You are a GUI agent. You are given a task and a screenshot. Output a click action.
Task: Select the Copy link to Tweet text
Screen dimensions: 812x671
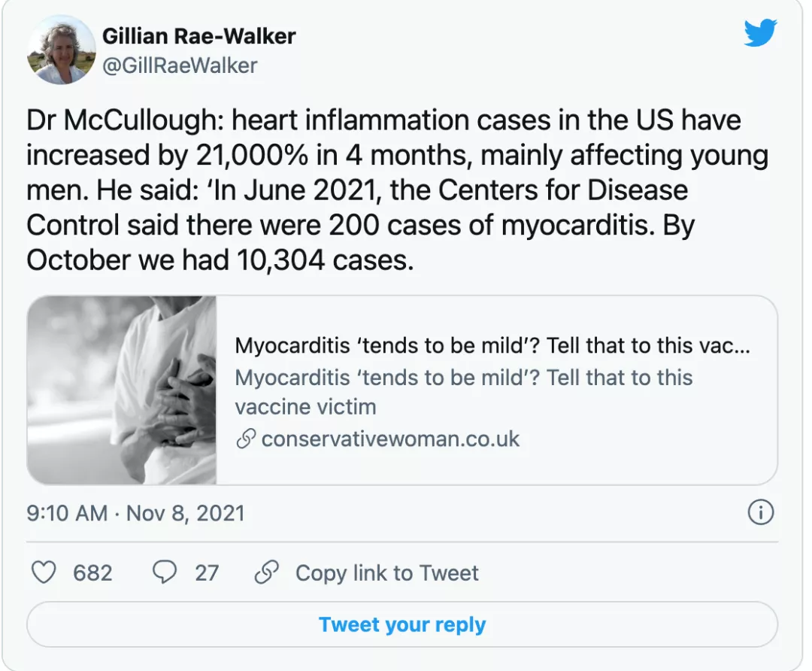pyautogui.click(x=386, y=573)
